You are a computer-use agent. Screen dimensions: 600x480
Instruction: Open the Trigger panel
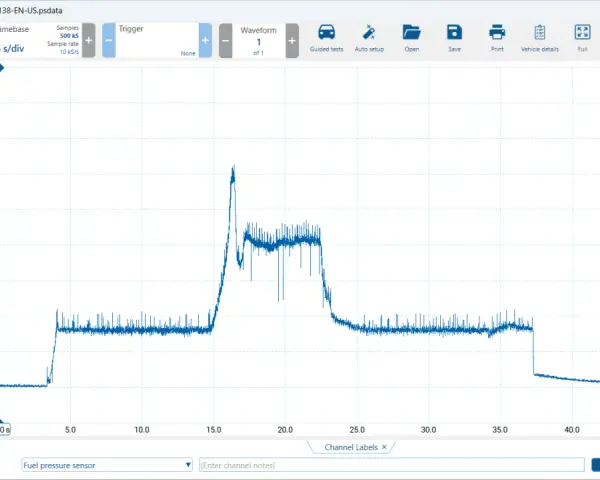[x=157, y=40]
